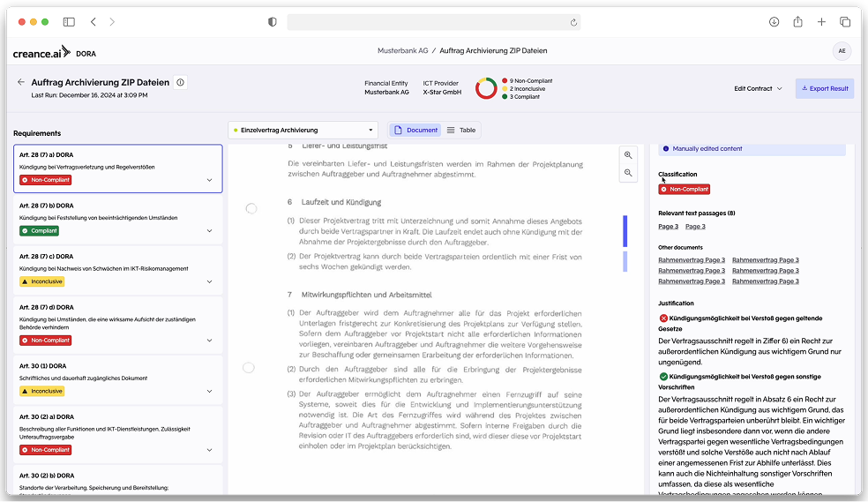Zoom out of the document
This screenshot has width=868, height=502.
(628, 173)
